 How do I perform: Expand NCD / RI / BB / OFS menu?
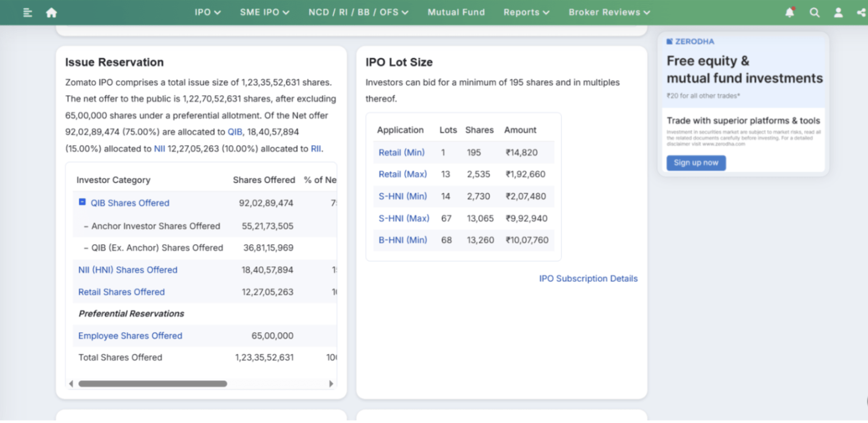point(359,12)
